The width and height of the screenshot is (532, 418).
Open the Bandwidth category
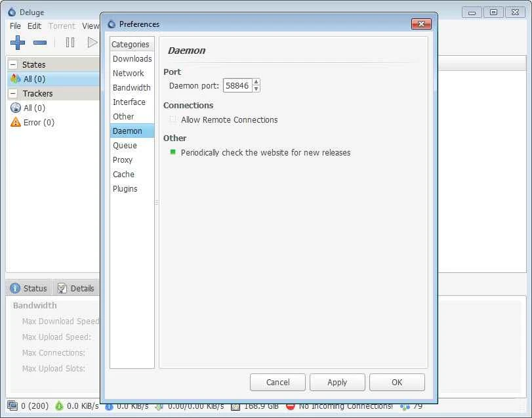click(x=132, y=87)
